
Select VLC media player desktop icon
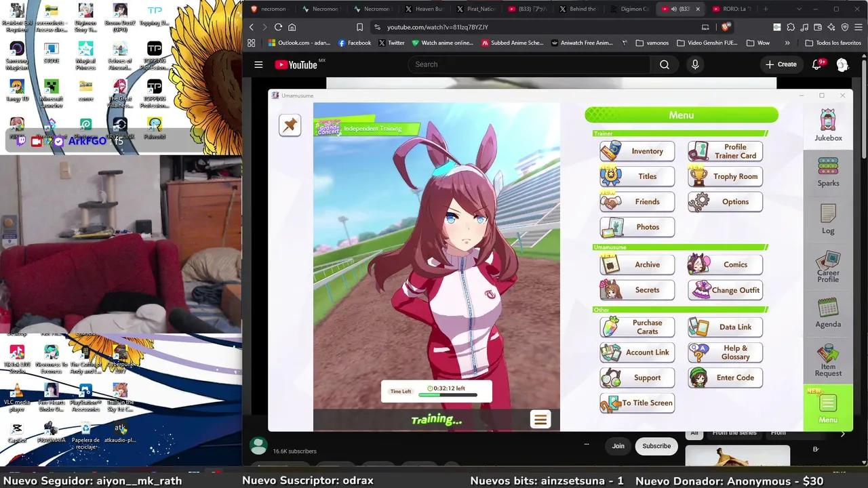tap(17, 398)
